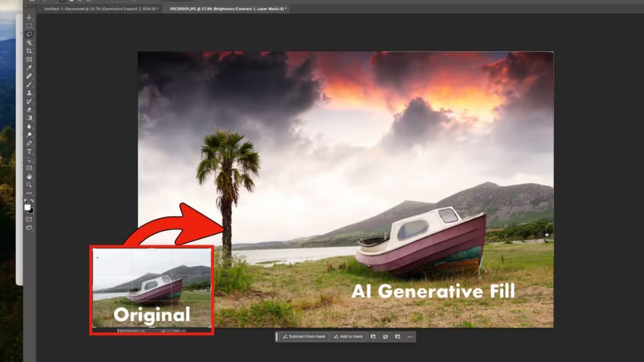
Task: Switch to the Untitled-1-Recovered document tab
Action: pos(101,9)
